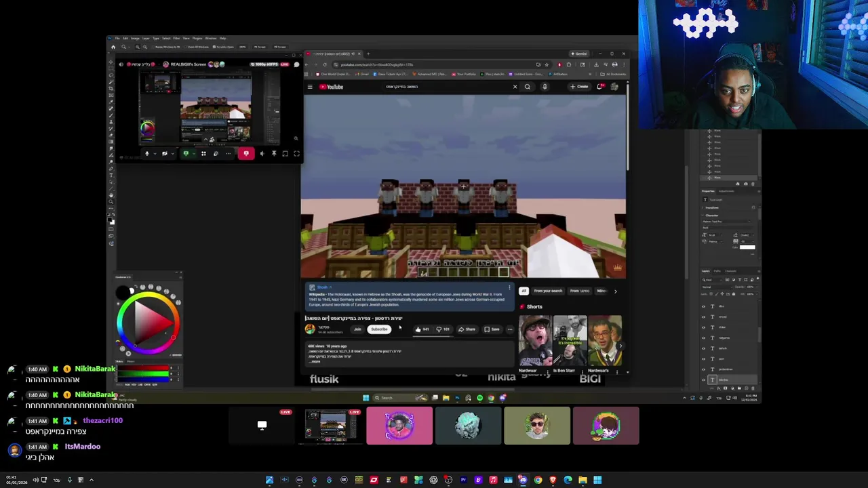Bookmark this page with the star icon

[x=547, y=64]
